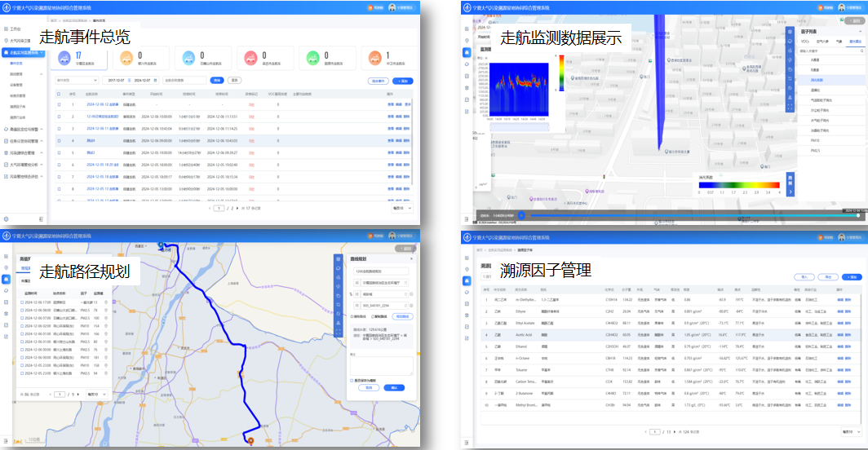The width and height of the screenshot is (868, 450).
Task: Click the yellow car icon beside the first 0
Action: coord(126,57)
